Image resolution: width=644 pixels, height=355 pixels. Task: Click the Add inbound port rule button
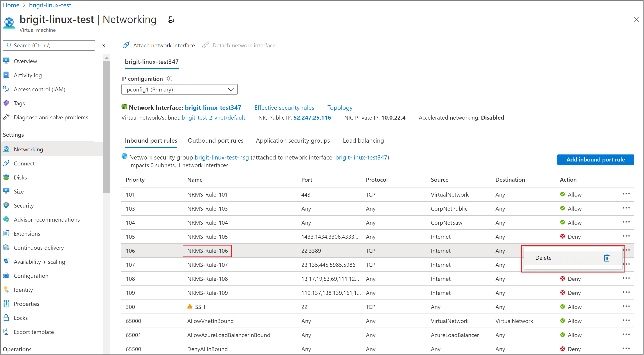click(x=595, y=159)
